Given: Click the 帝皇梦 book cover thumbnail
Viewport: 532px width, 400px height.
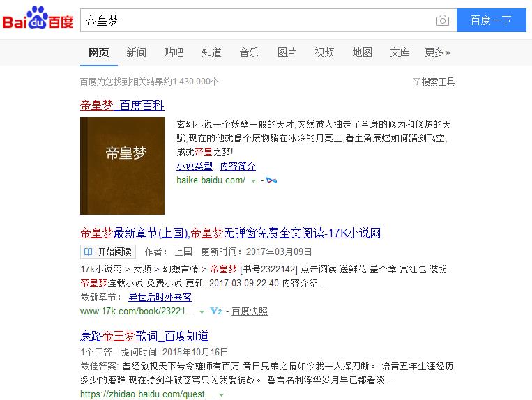Looking at the screenshot, I should (122, 166).
